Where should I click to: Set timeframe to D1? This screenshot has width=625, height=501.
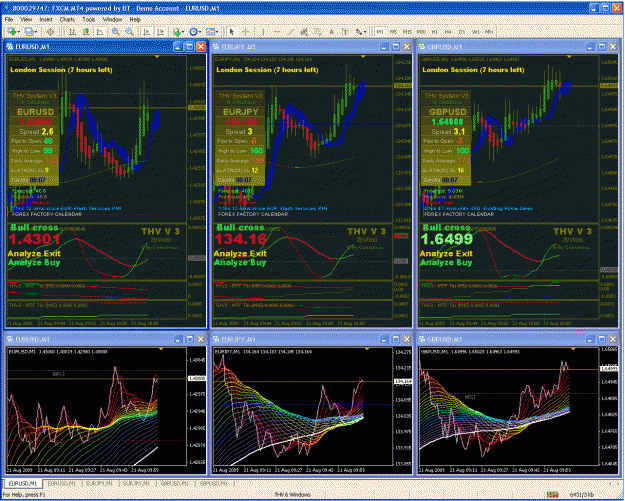462,32
